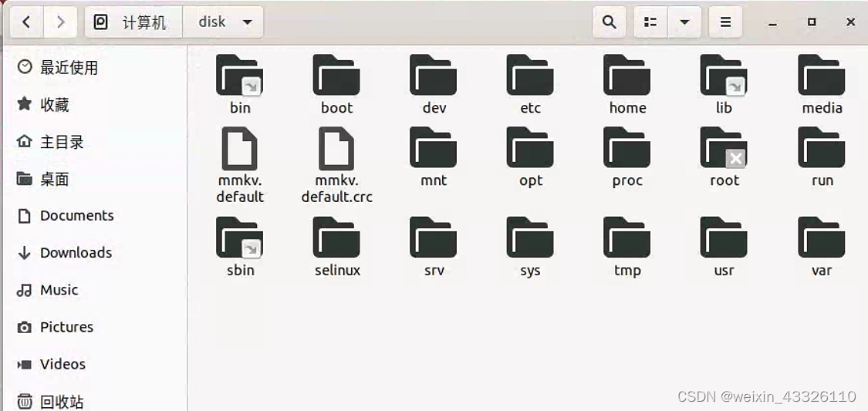
Task: Select the sbin symlink folder
Action: click(x=240, y=238)
